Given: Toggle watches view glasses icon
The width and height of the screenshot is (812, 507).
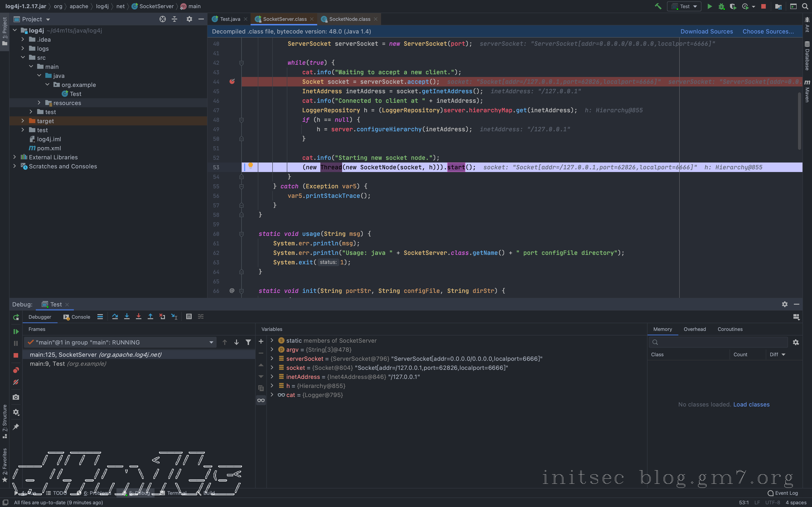Looking at the screenshot, I should coord(261,400).
